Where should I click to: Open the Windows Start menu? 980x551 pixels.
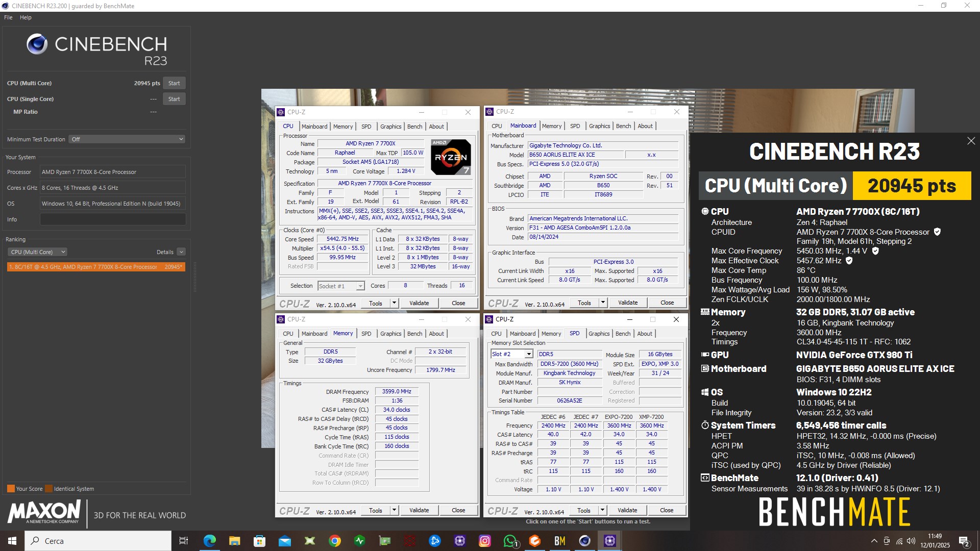point(12,541)
